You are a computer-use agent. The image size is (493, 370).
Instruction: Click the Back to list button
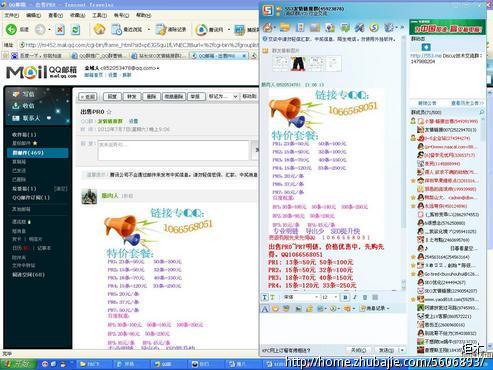tap(88, 97)
